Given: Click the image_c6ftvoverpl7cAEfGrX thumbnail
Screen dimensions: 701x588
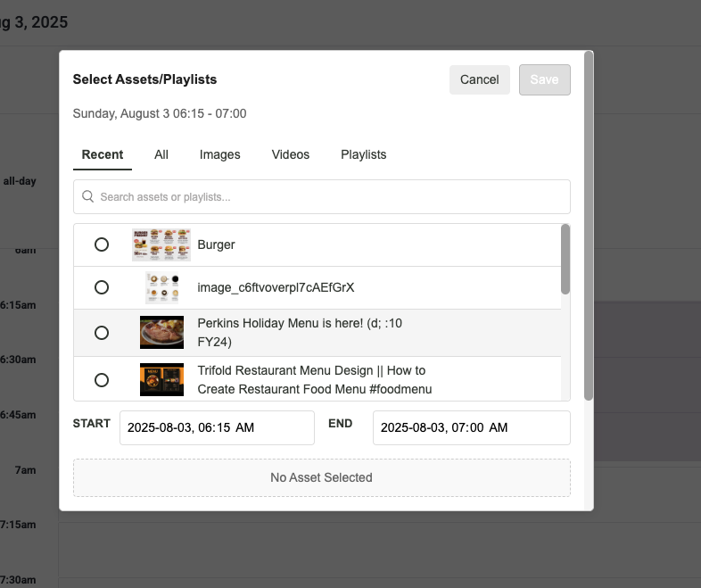Looking at the screenshot, I should 161,287.
